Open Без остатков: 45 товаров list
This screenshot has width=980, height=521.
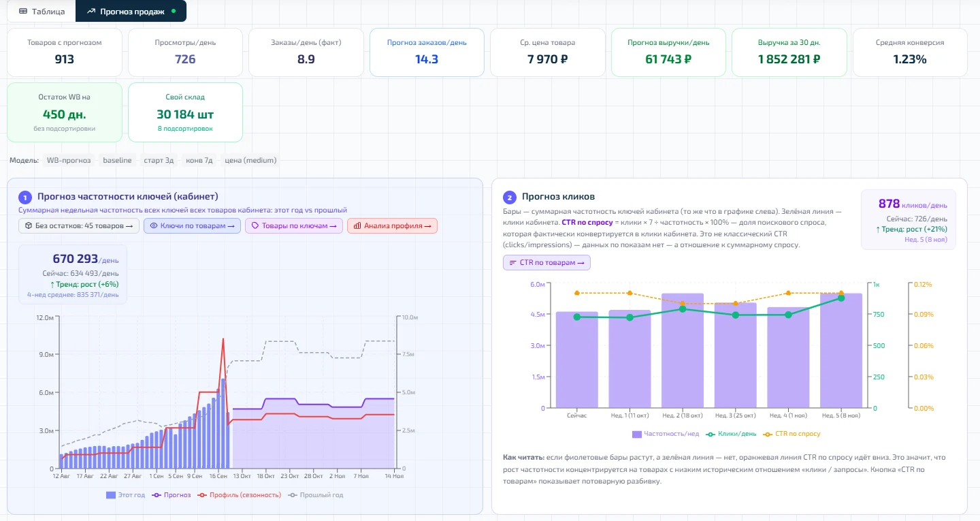click(x=79, y=225)
